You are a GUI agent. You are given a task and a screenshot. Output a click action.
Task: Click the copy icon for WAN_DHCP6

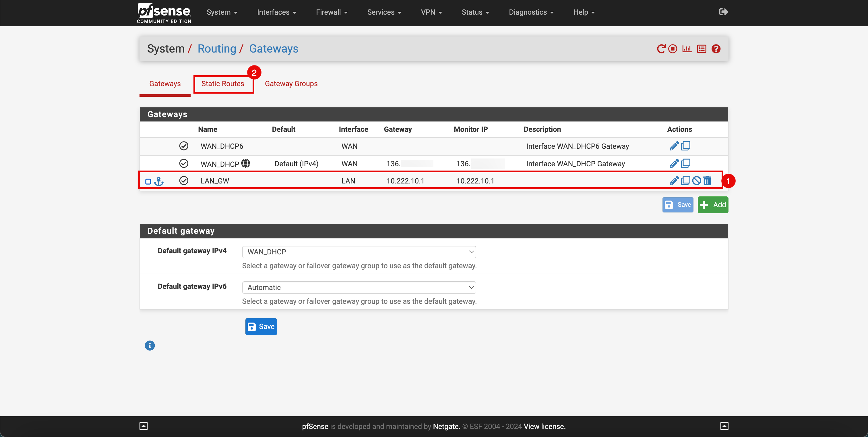(686, 146)
